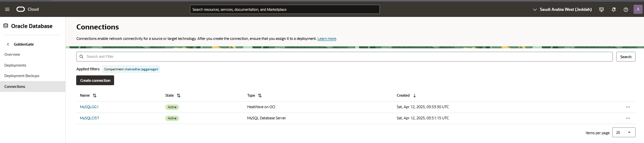Image resolution: width=644 pixels, height=143 pixels.
Task: Click the Compartment chakradhar.jagganagari filter chip
Action: (x=131, y=69)
